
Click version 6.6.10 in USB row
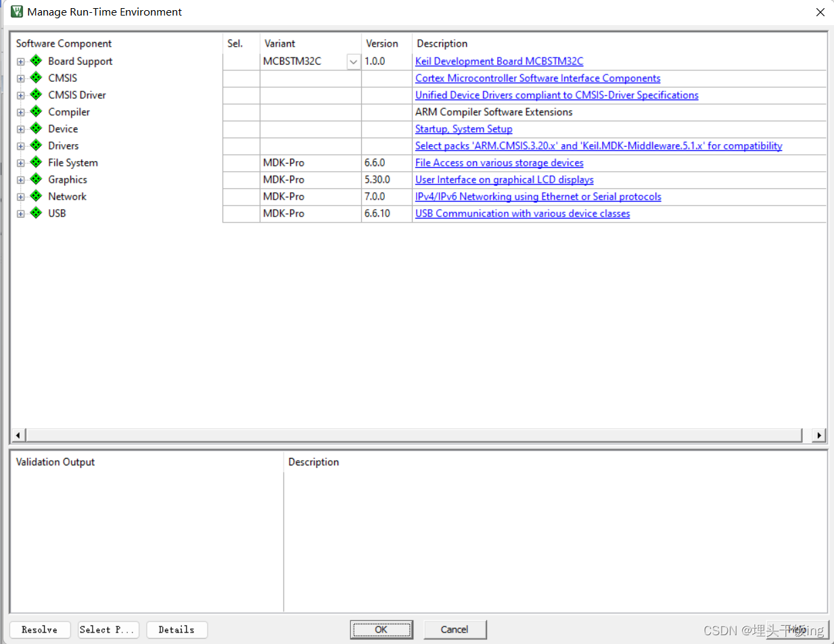[377, 213]
